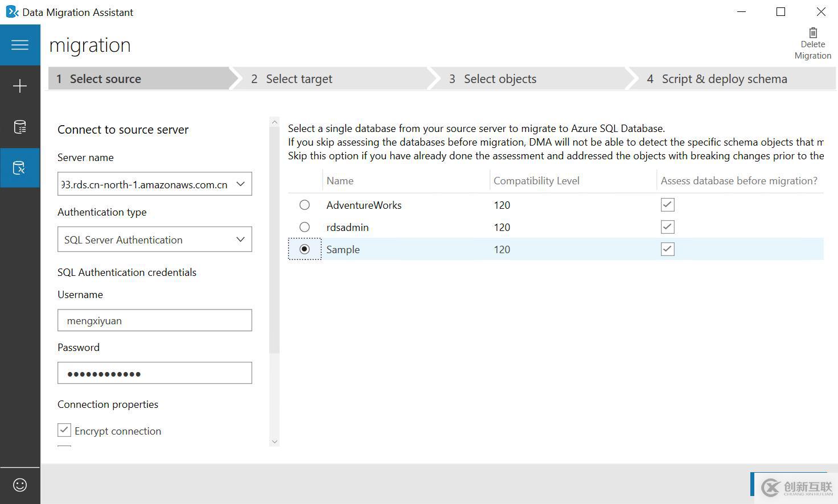
Task: Click the Password input field
Action: (154, 373)
